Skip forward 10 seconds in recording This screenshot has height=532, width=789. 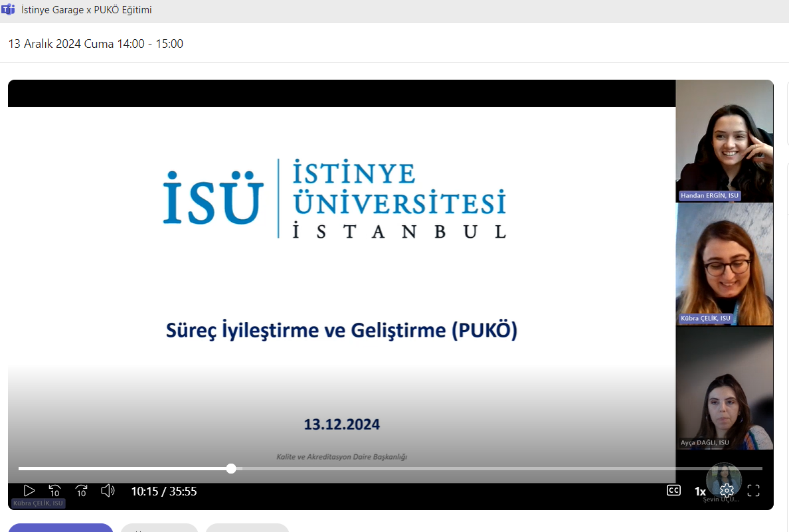point(81,491)
